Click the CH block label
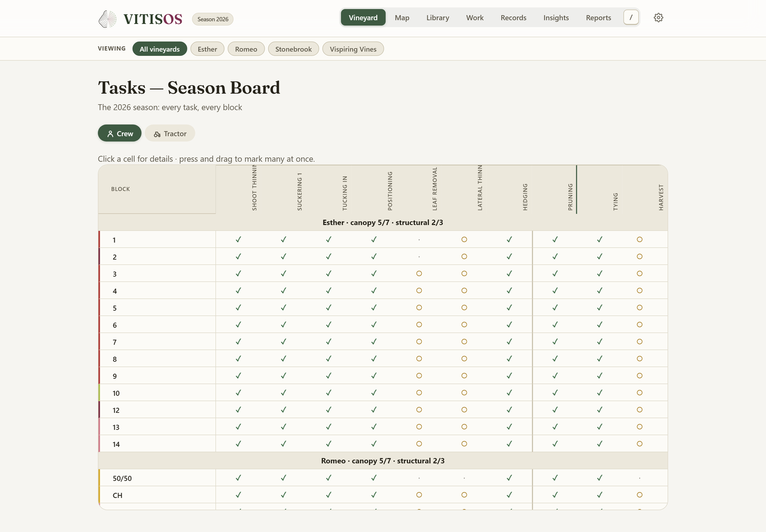Image resolution: width=766 pixels, height=532 pixels. tap(118, 495)
